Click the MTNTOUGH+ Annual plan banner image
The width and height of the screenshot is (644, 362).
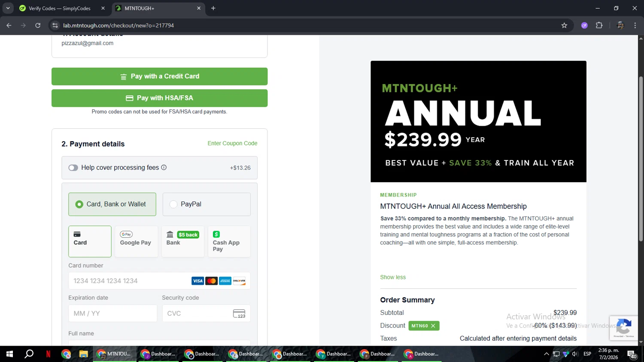478,121
